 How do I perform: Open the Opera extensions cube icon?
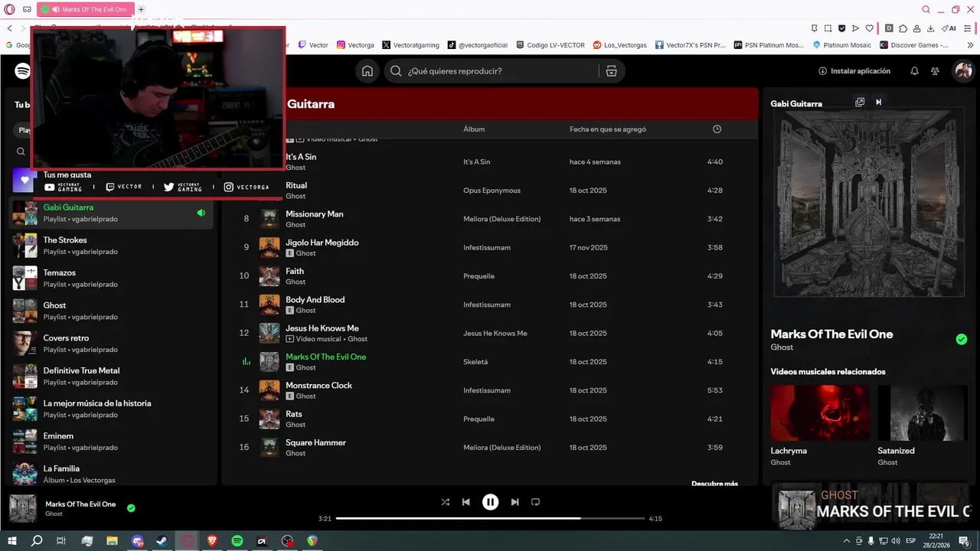click(x=903, y=28)
